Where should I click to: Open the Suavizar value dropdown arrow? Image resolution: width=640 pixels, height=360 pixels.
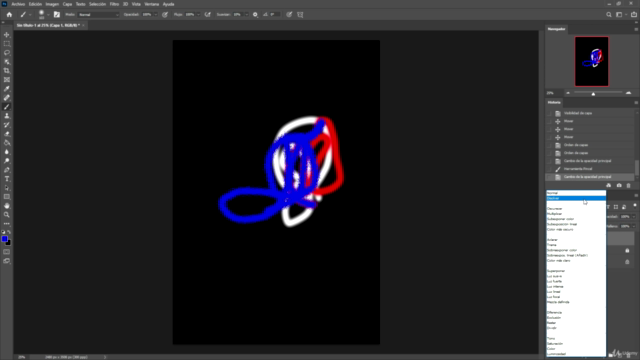click(246, 15)
